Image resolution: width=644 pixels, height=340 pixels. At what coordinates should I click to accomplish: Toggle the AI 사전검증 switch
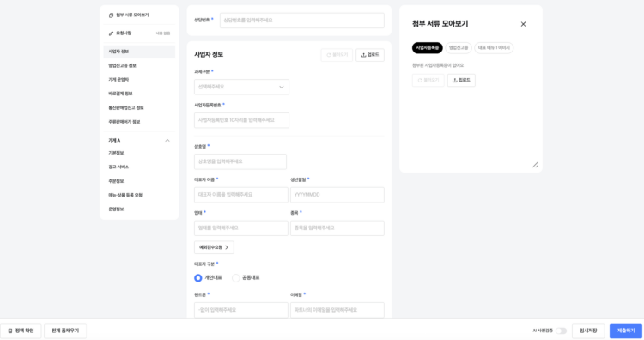561,331
